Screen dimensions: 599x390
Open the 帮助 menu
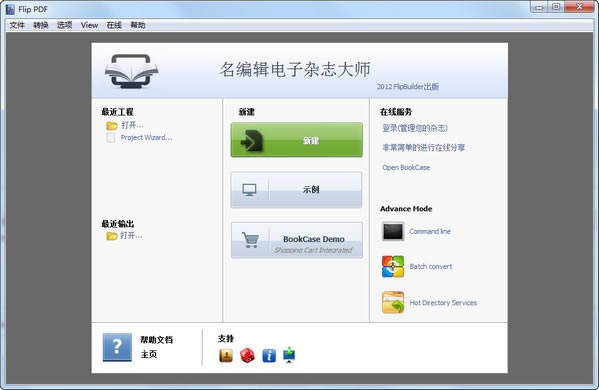(x=138, y=25)
